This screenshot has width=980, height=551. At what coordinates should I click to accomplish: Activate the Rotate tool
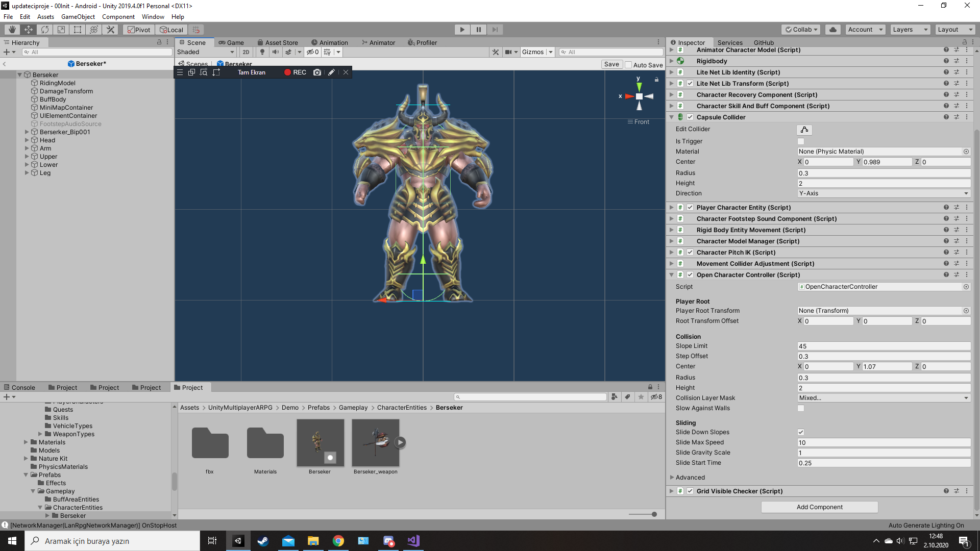(45, 29)
